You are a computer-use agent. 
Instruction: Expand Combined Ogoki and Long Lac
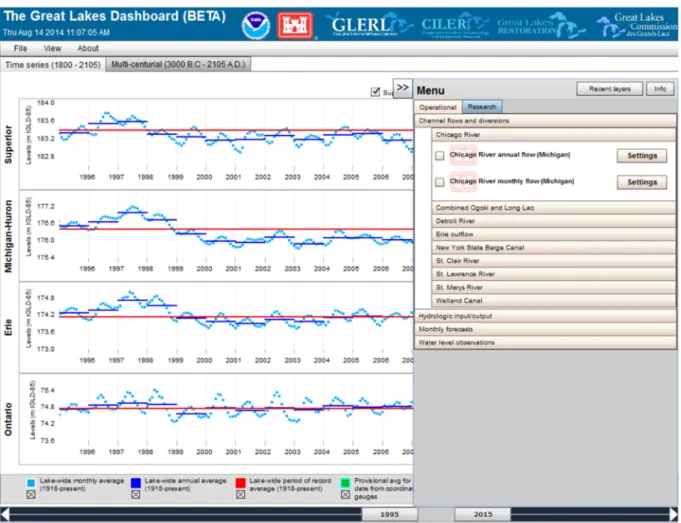click(x=554, y=208)
